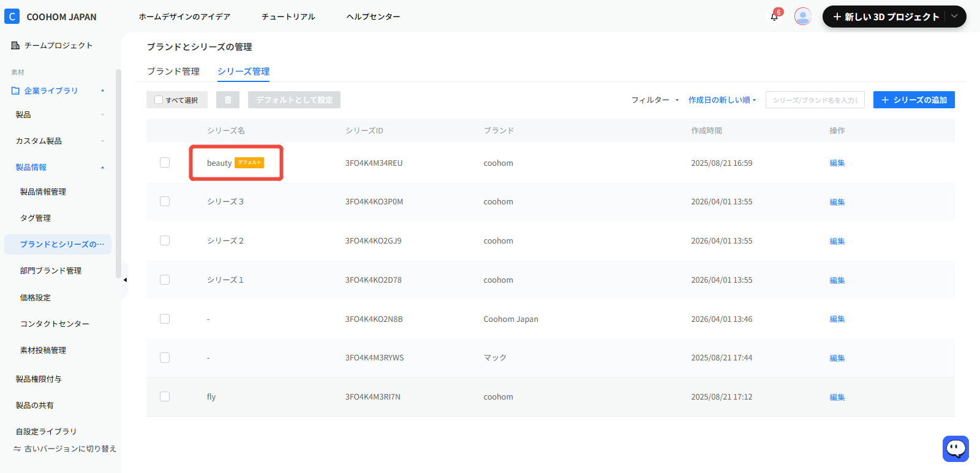Switch to the ブランド管理 tab
The height and width of the screenshot is (473, 980).
coord(173,72)
